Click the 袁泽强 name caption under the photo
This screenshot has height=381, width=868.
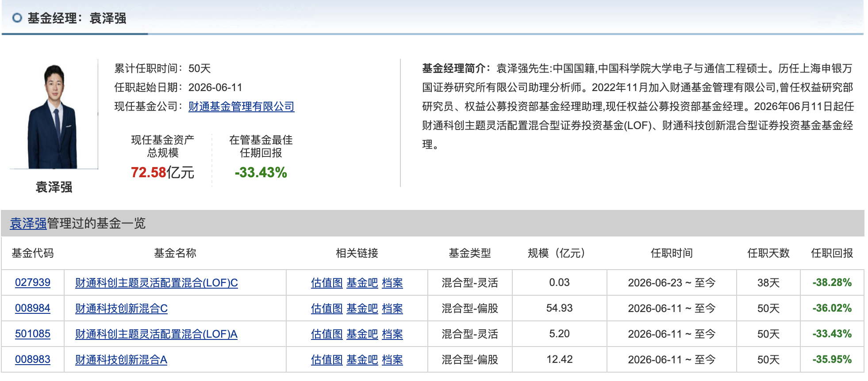(x=54, y=187)
